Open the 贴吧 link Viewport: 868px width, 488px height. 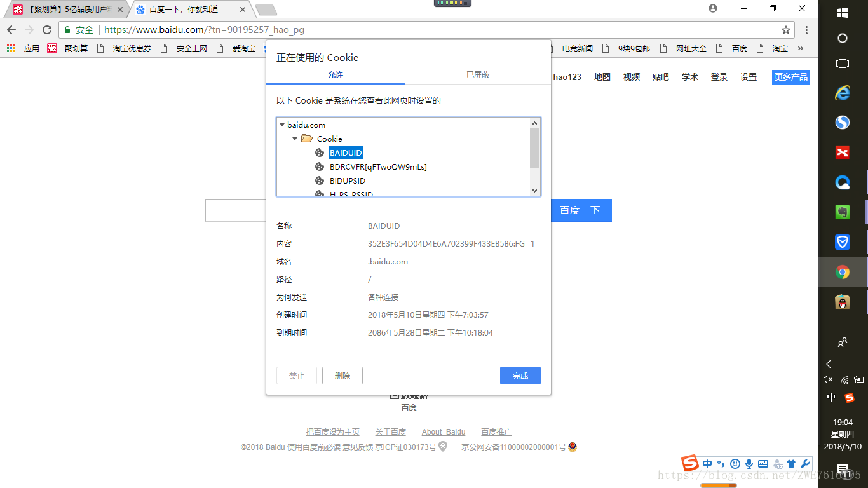tap(661, 77)
